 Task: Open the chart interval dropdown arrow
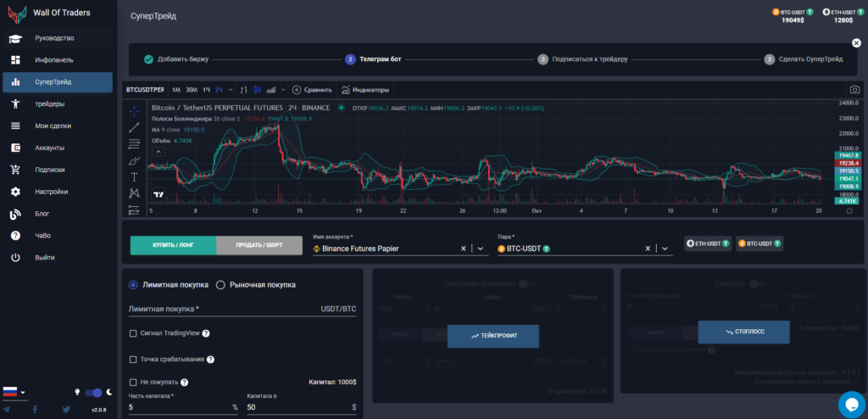pos(231,90)
